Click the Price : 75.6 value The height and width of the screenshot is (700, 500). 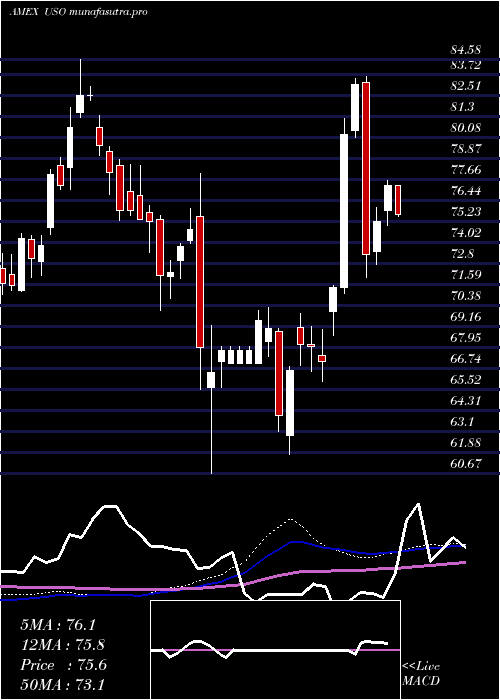pyautogui.click(x=63, y=665)
